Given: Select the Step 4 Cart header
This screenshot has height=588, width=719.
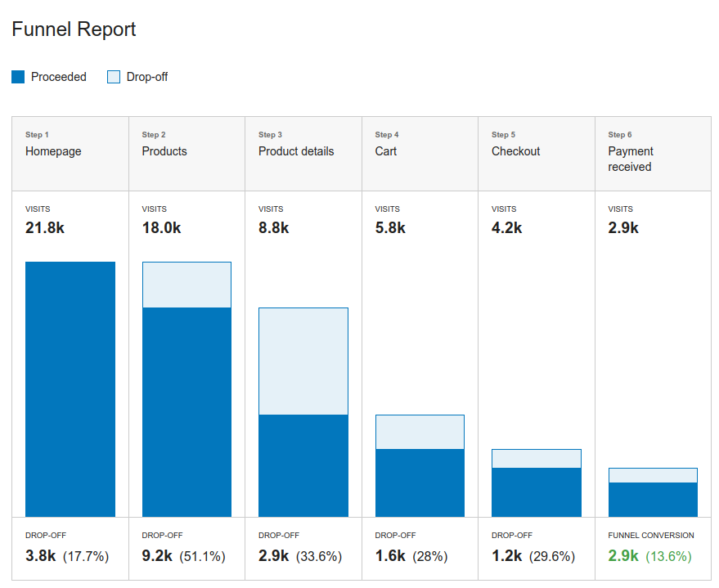Looking at the screenshot, I should (420, 153).
